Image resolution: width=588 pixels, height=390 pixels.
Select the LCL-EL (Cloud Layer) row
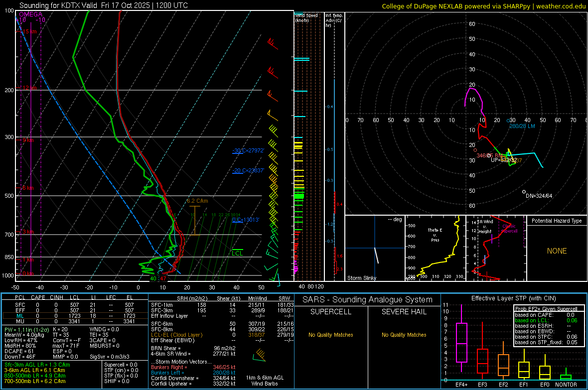(222, 335)
